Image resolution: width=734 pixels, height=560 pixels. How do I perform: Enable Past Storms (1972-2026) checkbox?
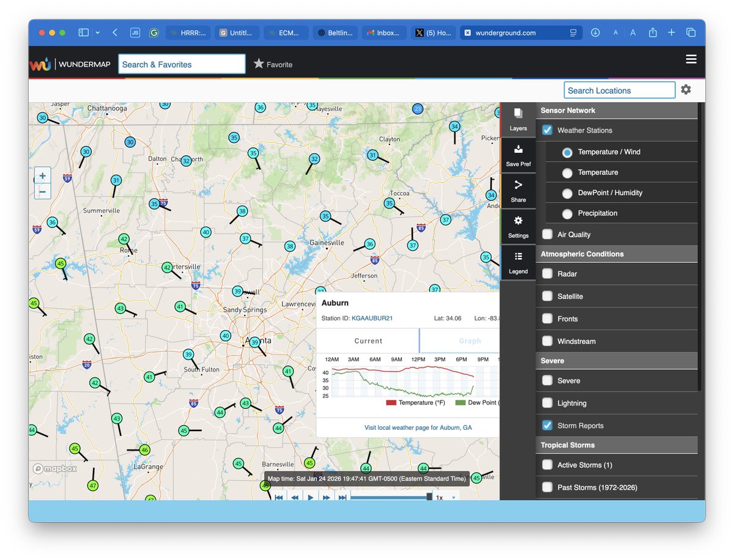(547, 487)
